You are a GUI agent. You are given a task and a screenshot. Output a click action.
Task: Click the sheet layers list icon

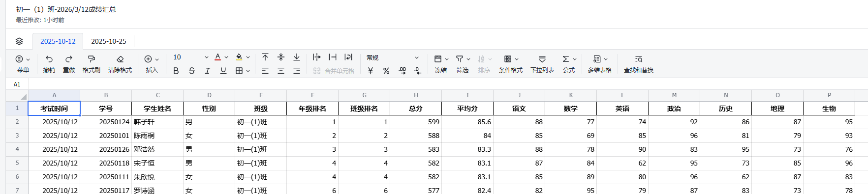19,41
